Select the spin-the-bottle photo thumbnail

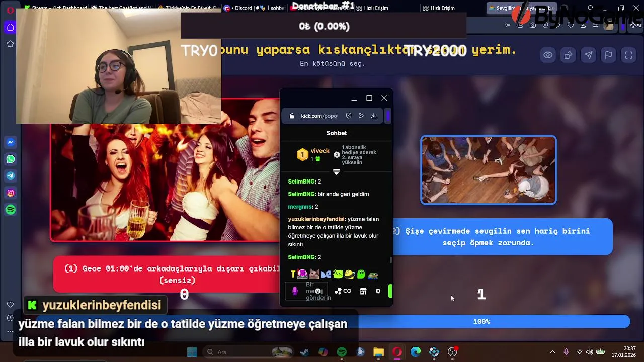tap(489, 170)
